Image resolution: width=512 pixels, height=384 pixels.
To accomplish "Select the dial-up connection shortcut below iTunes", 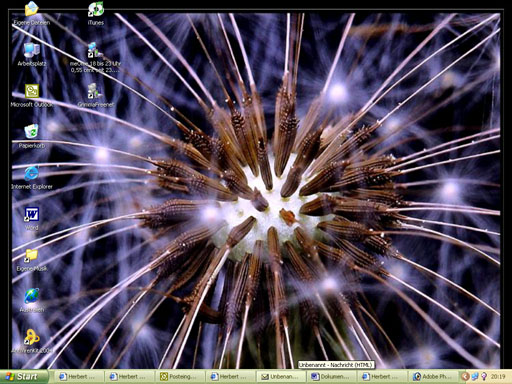I will point(96,57).
